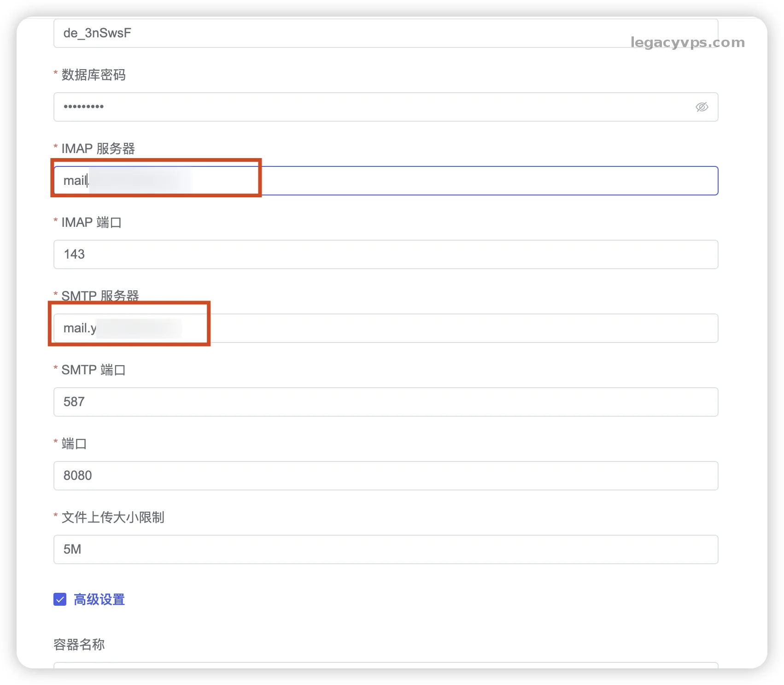The image size is (784, 685).
Task: Select the SMTP 端口 field showing 587
Action: [x=386, y=402]
